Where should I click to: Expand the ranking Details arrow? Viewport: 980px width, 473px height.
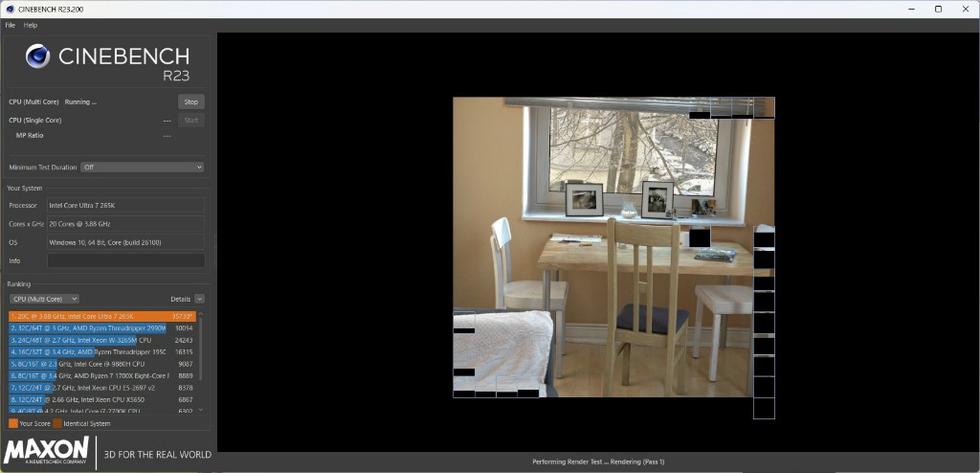click(199, 299)
